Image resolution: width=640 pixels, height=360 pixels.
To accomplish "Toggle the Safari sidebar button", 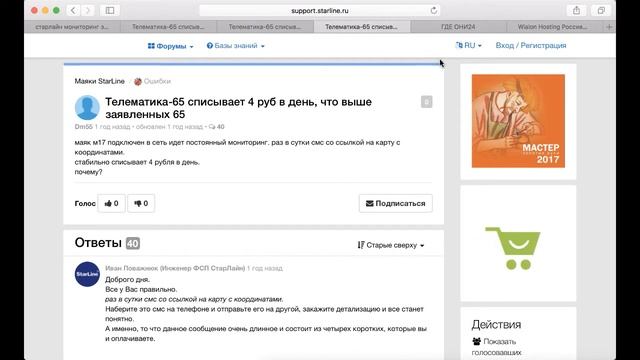I will [110, 11].
